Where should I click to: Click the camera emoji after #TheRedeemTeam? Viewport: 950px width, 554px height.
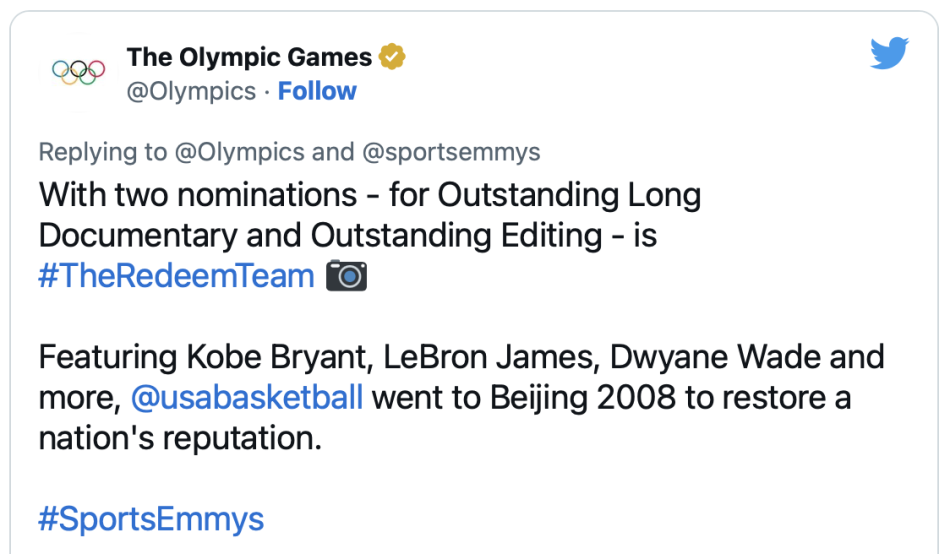click(347, 276)
